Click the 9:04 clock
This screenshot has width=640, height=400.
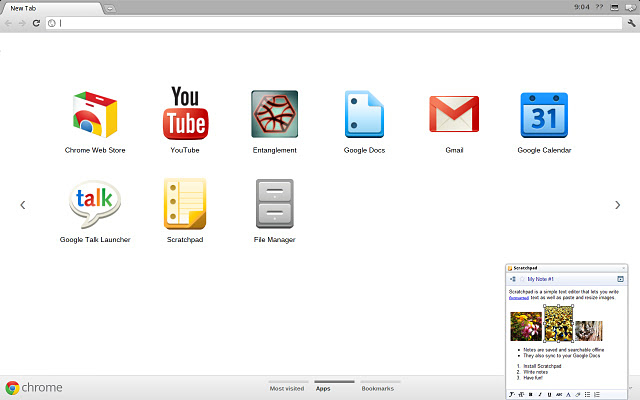point(582,7)
